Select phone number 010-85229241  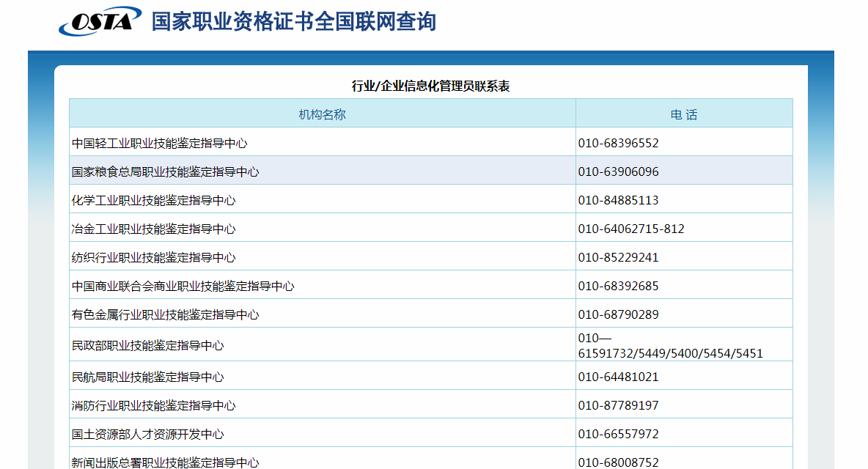(618, 257)
